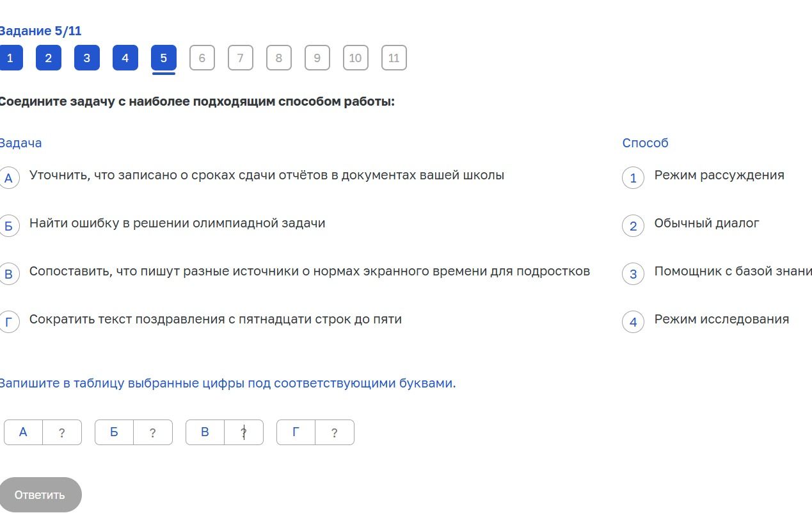Select method circle 1
Viewport: 812px width, 513px height.
pyautogui.click(x=633, y=178)
